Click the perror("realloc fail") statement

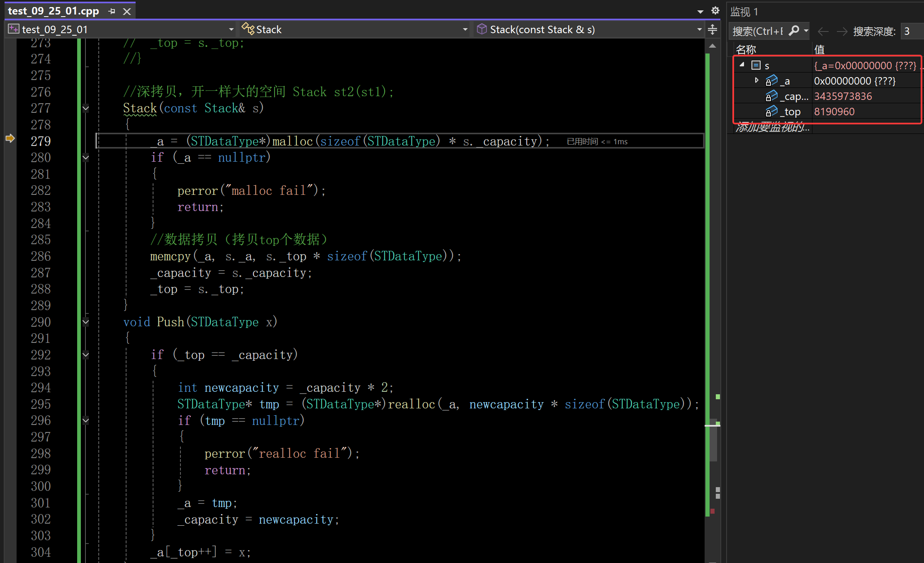coord(282,454)
